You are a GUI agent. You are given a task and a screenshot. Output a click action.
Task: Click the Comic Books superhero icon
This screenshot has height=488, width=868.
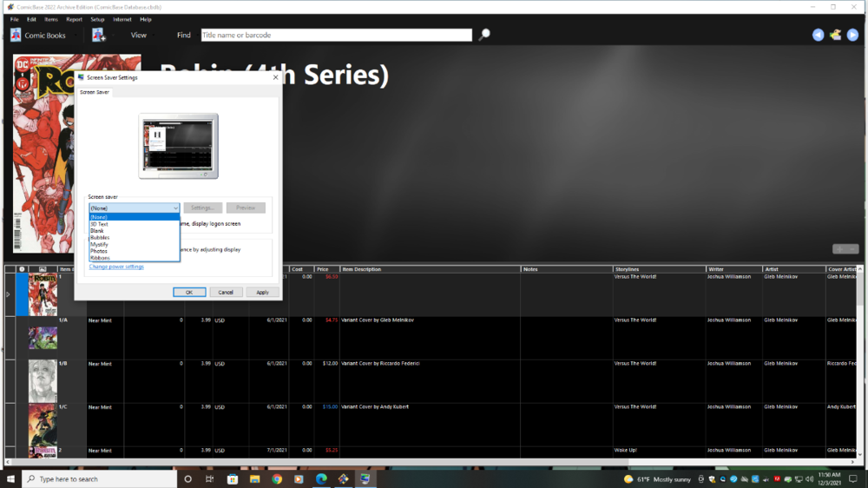click(x=16, y=35)
